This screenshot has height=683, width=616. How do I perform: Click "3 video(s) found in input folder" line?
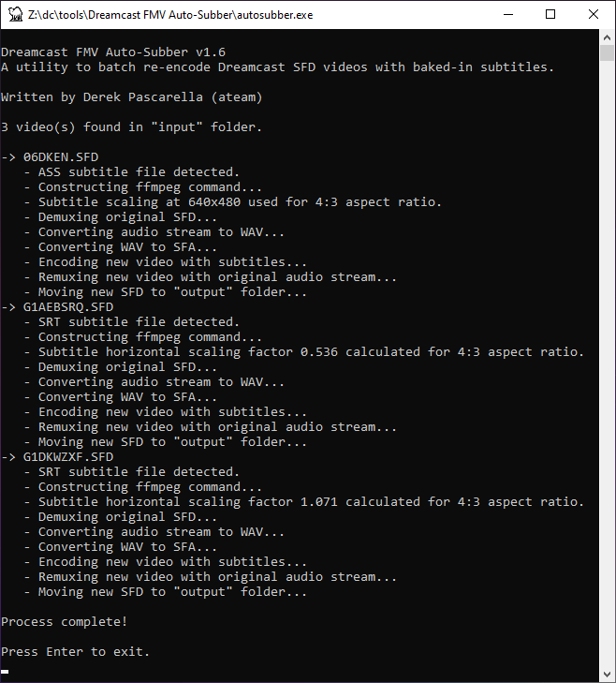[131, 127]
